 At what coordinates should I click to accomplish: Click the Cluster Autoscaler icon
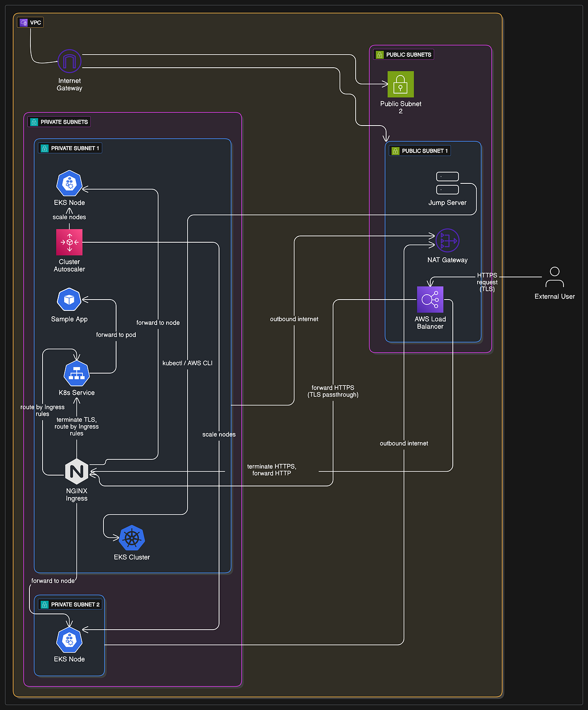(69, 242)
